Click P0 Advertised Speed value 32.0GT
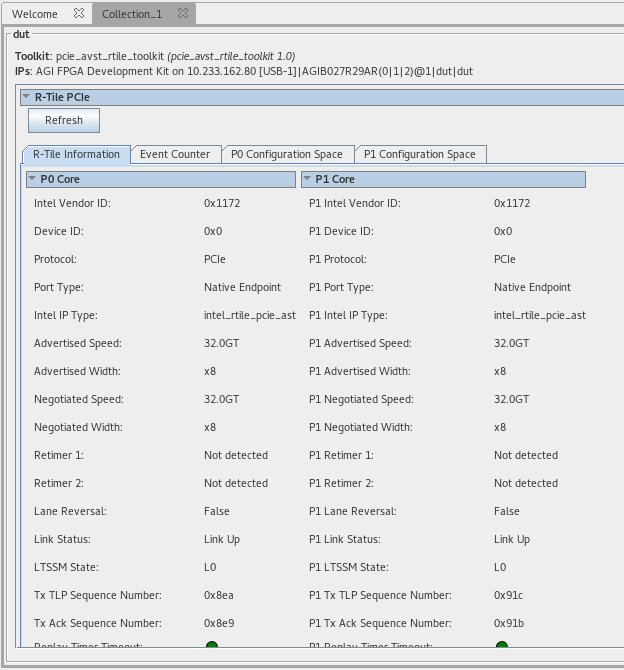The image size is (624, 670). click(221, 343)
